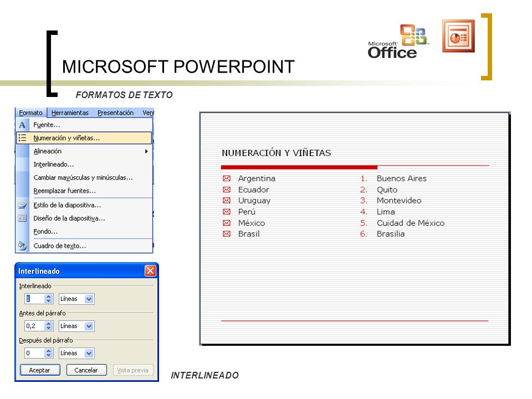532x399 pixels.
Task: Click the Vista previa button
Action: pos(133,370)
